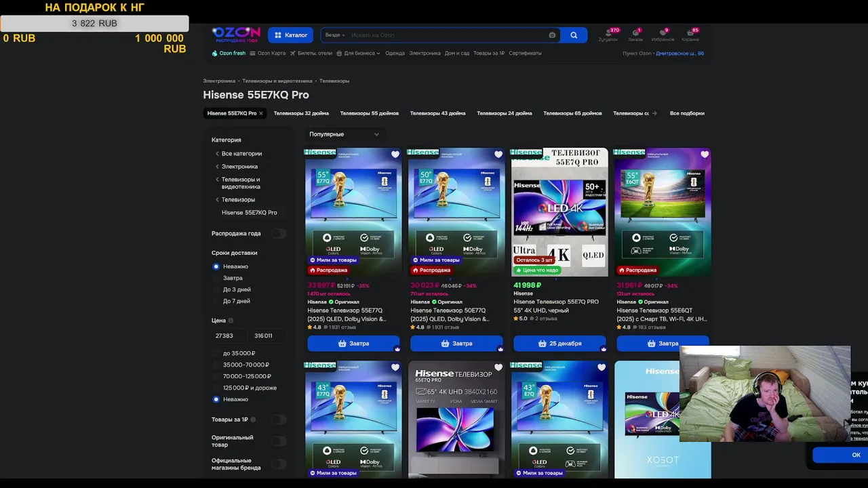Click the crown icon on the 55E77Q buy button
Viewport: 868px width, 488px height.
[x=397, y=349]
